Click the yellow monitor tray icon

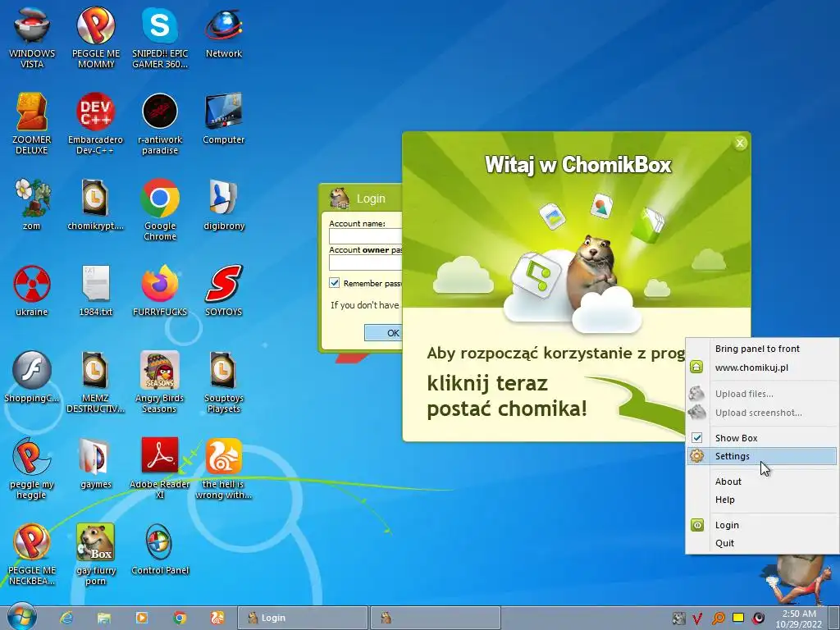tap(738, 618)
